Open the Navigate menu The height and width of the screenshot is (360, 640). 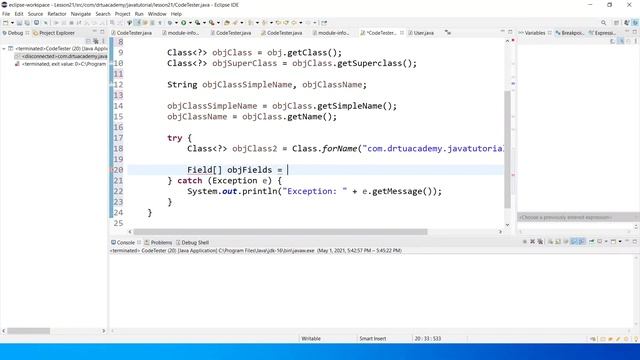(x=81, y=14)
